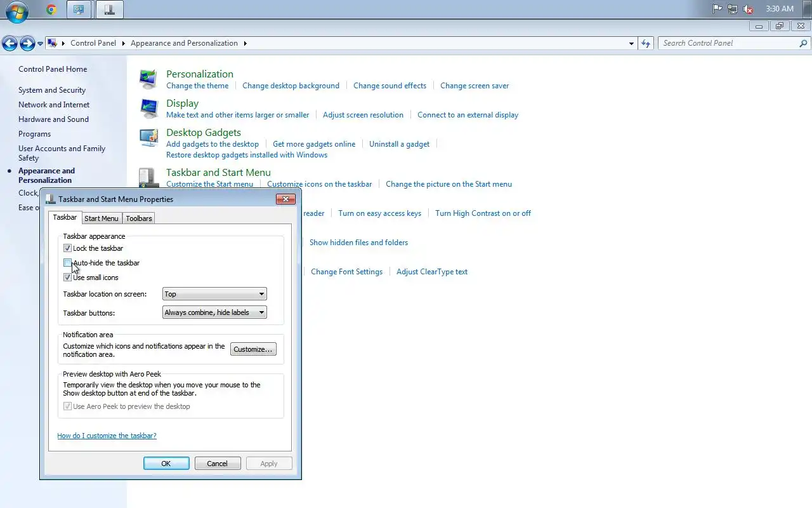Click Change desktop background link
The height and width of the screenshot is (508, 812).
pos(291,86)
